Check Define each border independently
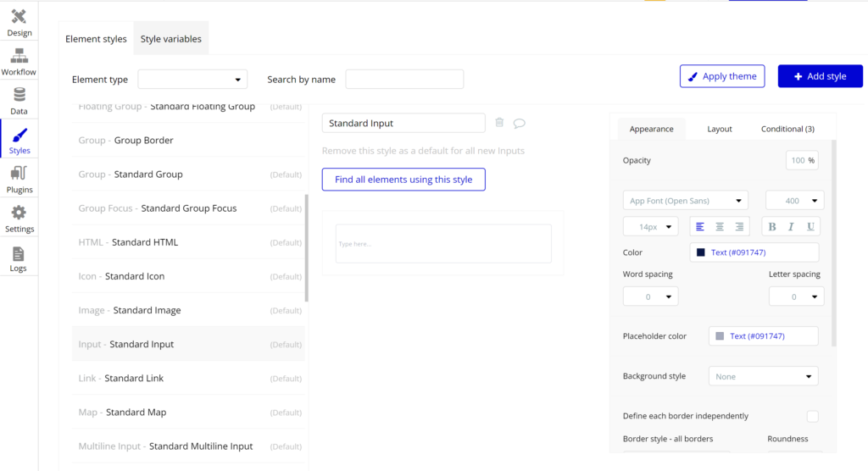Image resolution: width=868 pixels, height=471 pixels. pos(812,416)
